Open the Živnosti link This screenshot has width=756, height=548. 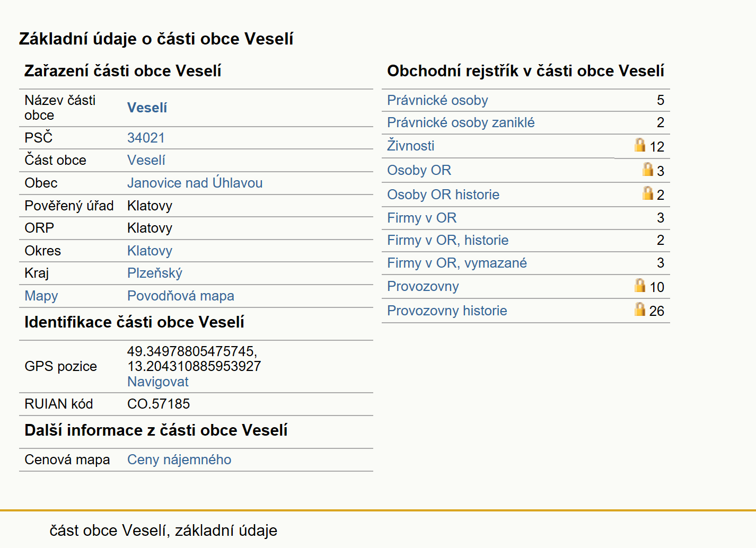(x=410, y=146)
